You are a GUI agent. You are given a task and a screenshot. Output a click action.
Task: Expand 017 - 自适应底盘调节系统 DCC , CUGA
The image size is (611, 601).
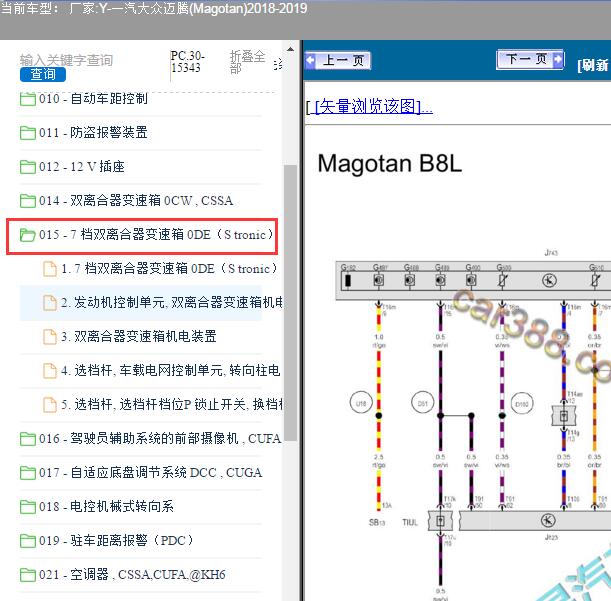click(150, 472)
